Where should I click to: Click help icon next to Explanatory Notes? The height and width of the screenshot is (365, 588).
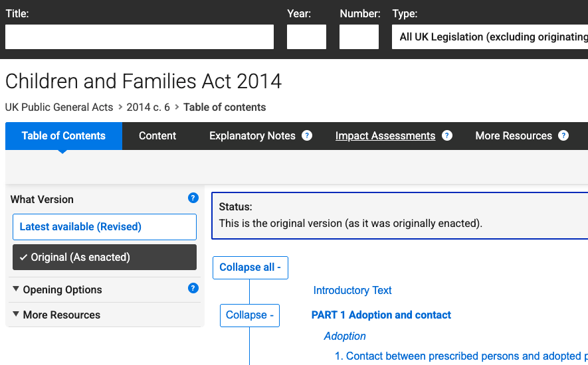tap(307, 135)
